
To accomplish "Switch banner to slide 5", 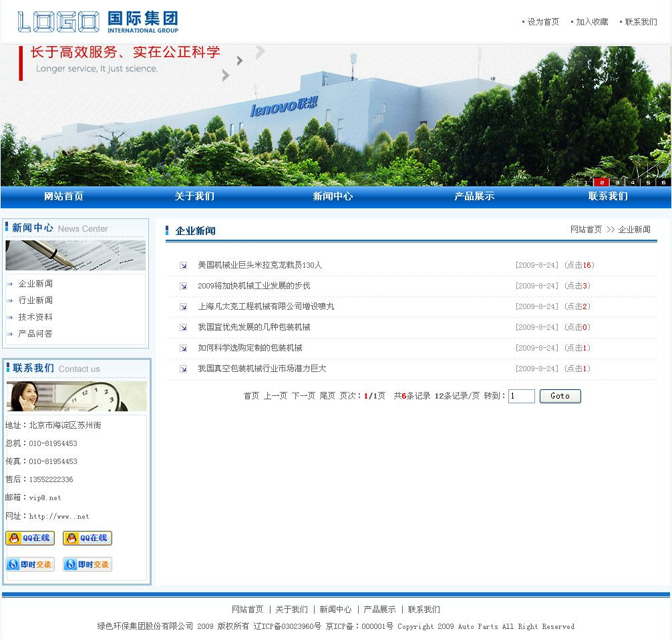I will click(x=648, y=182).
